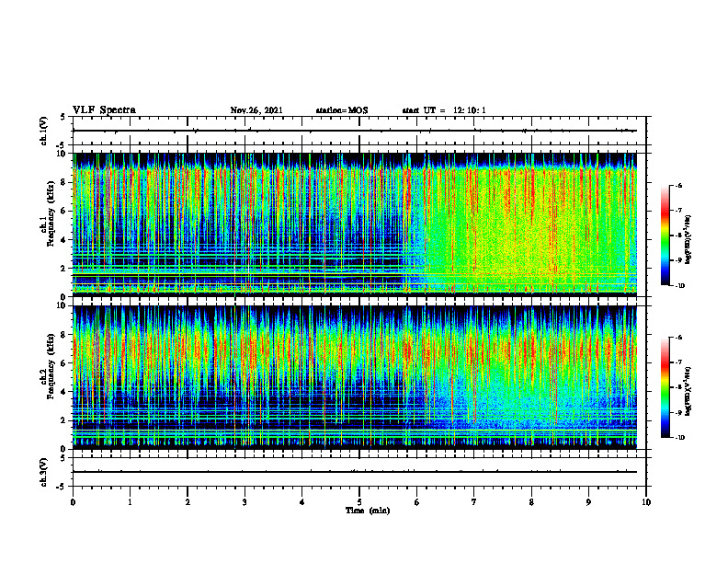This screenshot has width=728, height=563.
Task: Click the "ch.3(V)" axis label
Action: point(43,472)
